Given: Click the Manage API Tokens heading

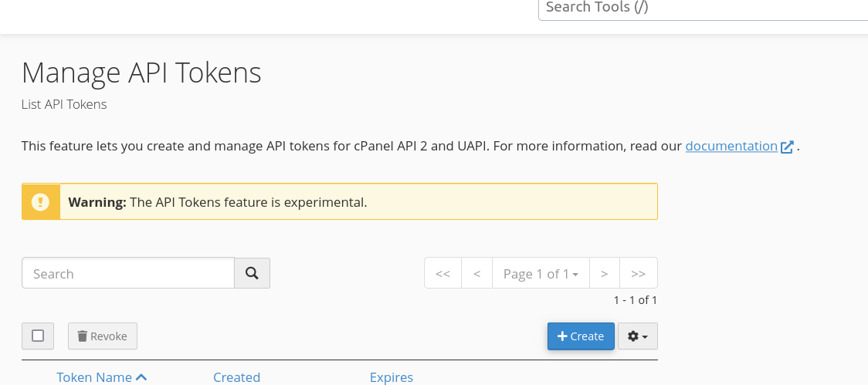Looking at the screenshot, I should (x=141, y=73).
